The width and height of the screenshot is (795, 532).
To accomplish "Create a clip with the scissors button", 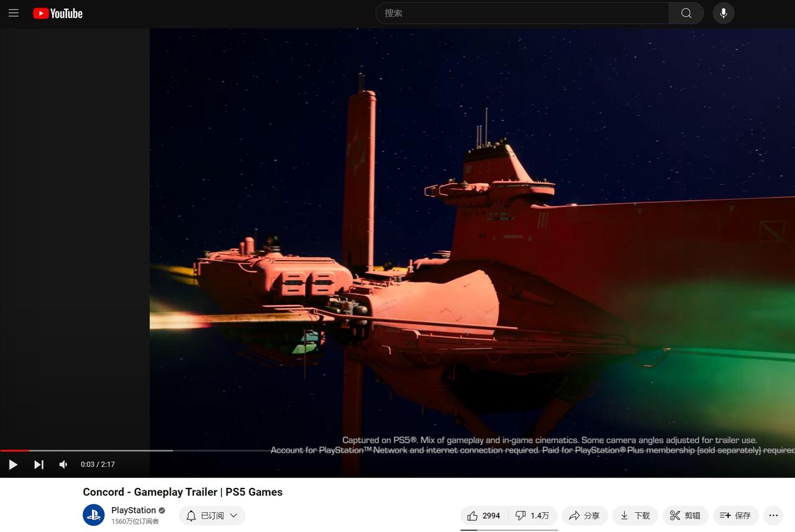I will (685, 516).
